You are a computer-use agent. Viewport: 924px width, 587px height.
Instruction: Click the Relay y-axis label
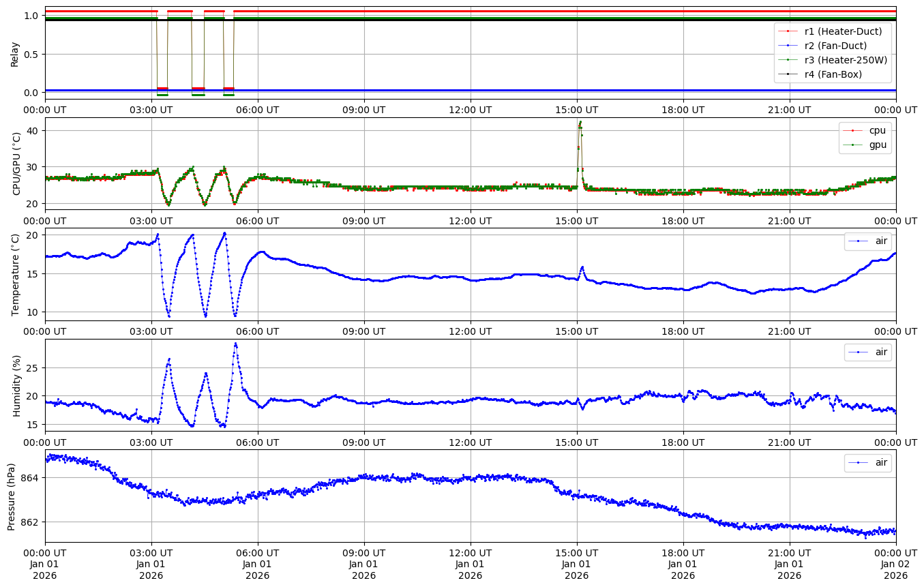click(x=15, y=54)
